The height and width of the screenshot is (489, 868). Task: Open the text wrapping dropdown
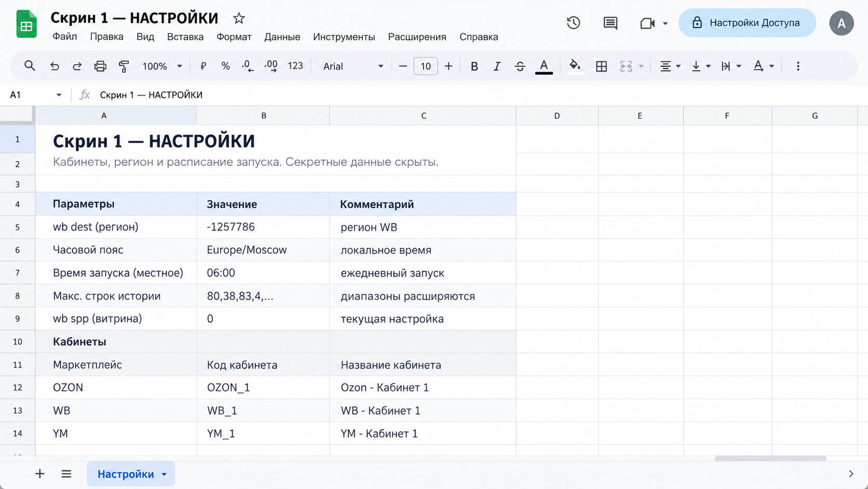(x=730, y=66)
